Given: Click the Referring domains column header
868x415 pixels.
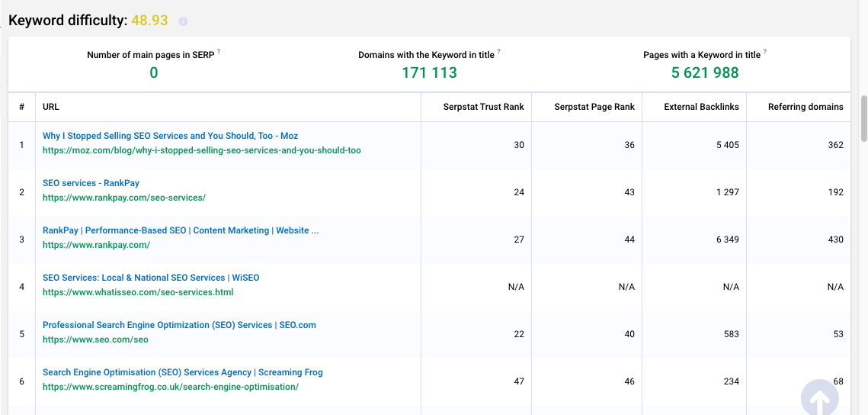Looking at the screenshot, I should (x=806, y=107).
